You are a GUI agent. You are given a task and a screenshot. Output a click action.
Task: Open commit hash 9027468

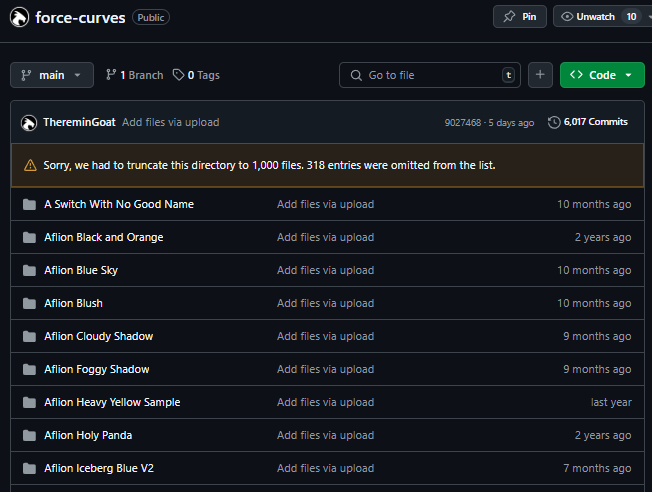(462, 123)
